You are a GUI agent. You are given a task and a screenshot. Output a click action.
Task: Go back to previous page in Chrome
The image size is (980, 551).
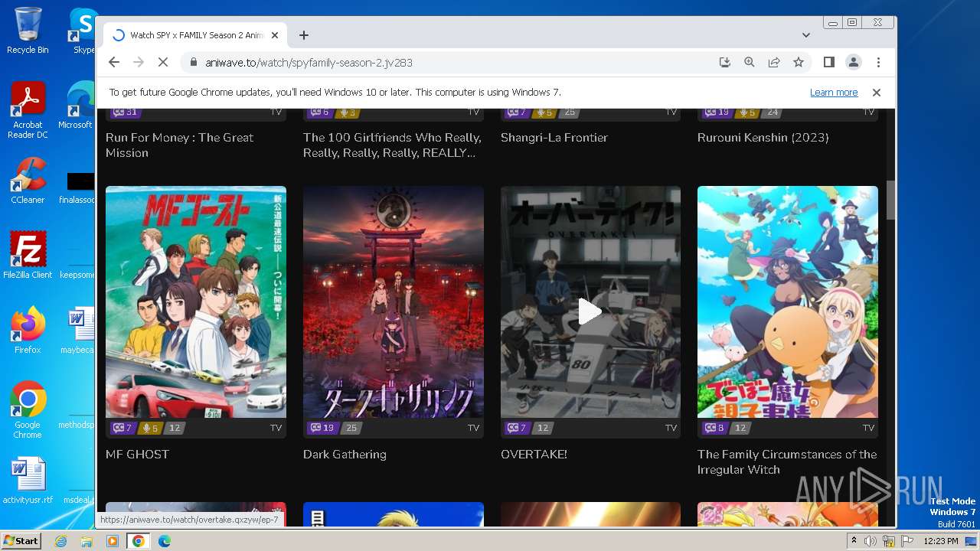point(114,63)
